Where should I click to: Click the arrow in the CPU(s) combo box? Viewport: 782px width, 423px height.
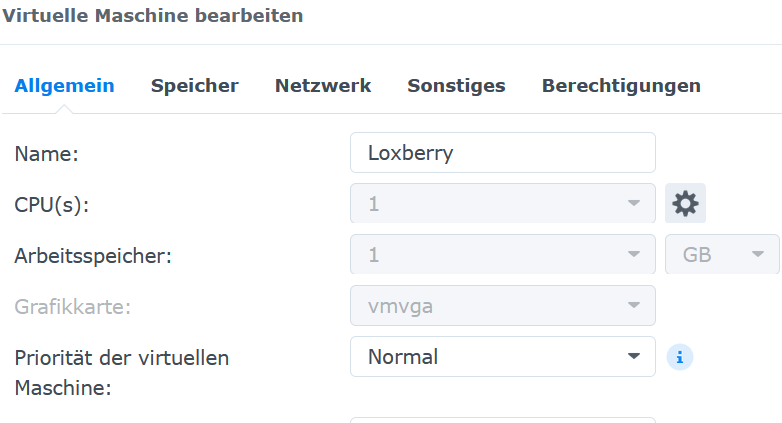633,204
